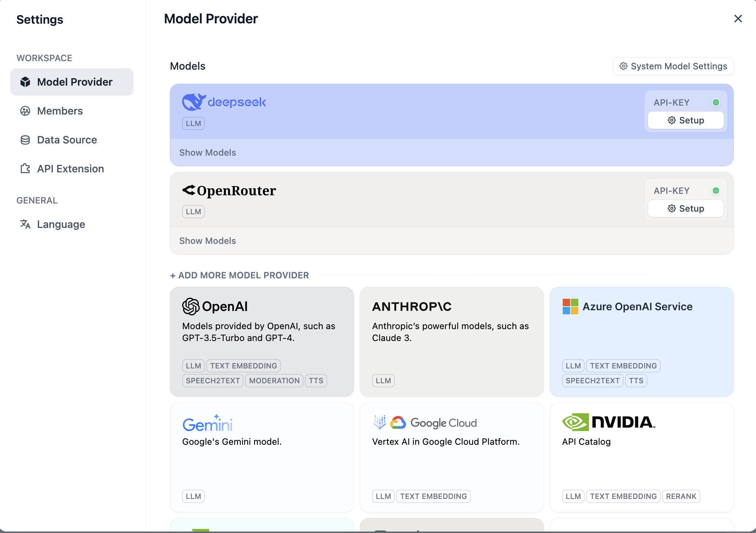
Task: Click the OpenRouter API-KEY green status dot
Action: point(716,191)
